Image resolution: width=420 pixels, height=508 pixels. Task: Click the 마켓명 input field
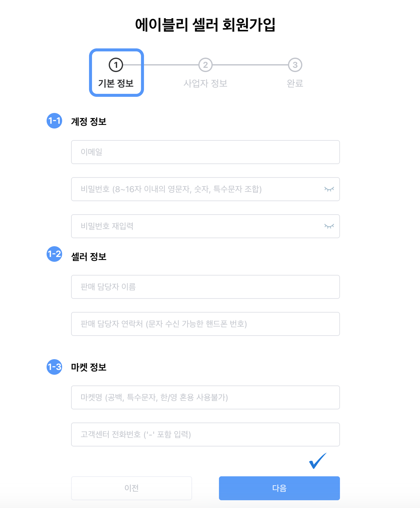[205, 397]
